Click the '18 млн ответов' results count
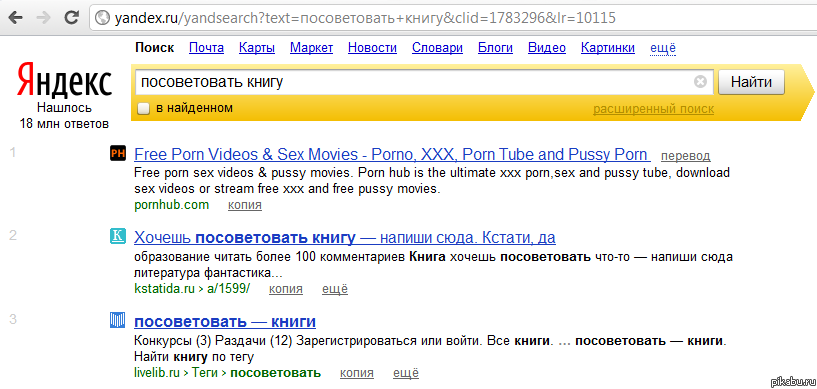The height and width of the screenshot is (389, 817). 64,124
